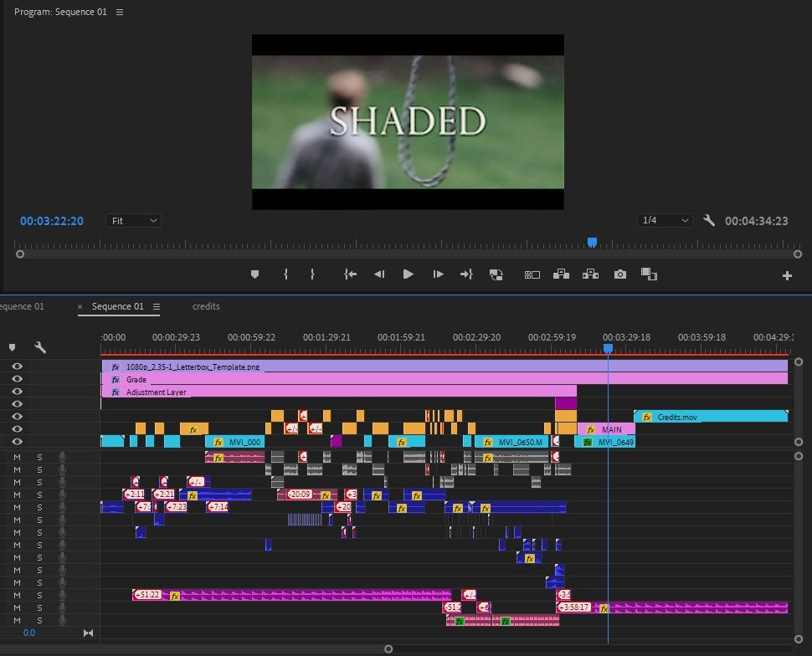Hide the Grade video track

click(17, 379)
